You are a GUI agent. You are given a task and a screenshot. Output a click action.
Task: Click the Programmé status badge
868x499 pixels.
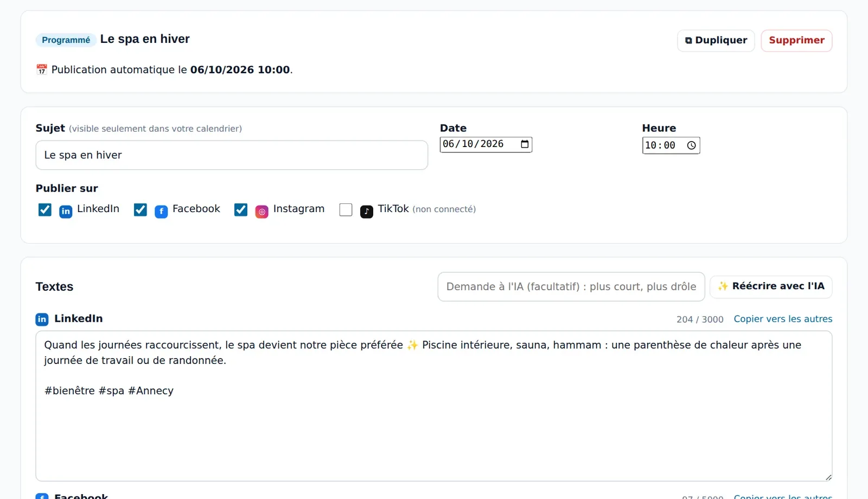point(66,40)
